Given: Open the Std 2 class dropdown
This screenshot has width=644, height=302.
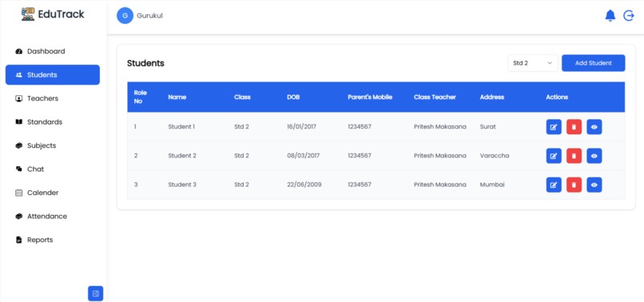Looking at the screenshot, I should click(x=533, y=63).
